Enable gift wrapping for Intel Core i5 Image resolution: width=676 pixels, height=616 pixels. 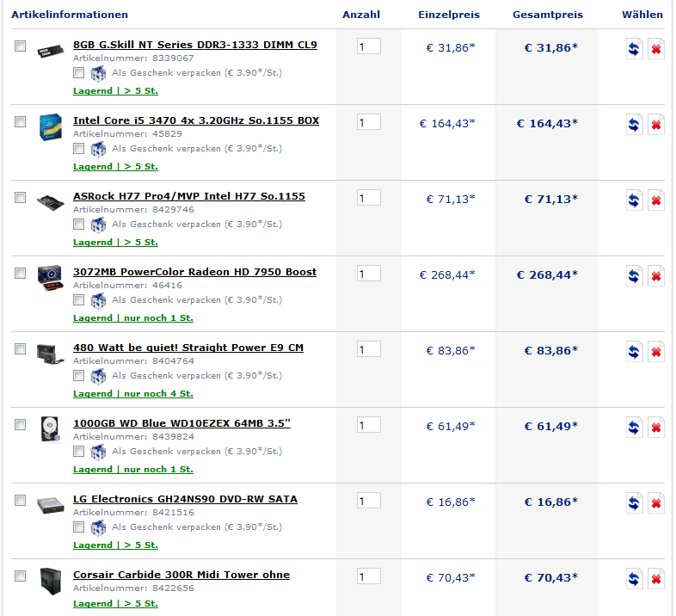pyautogui.click(x=78, y=148)
